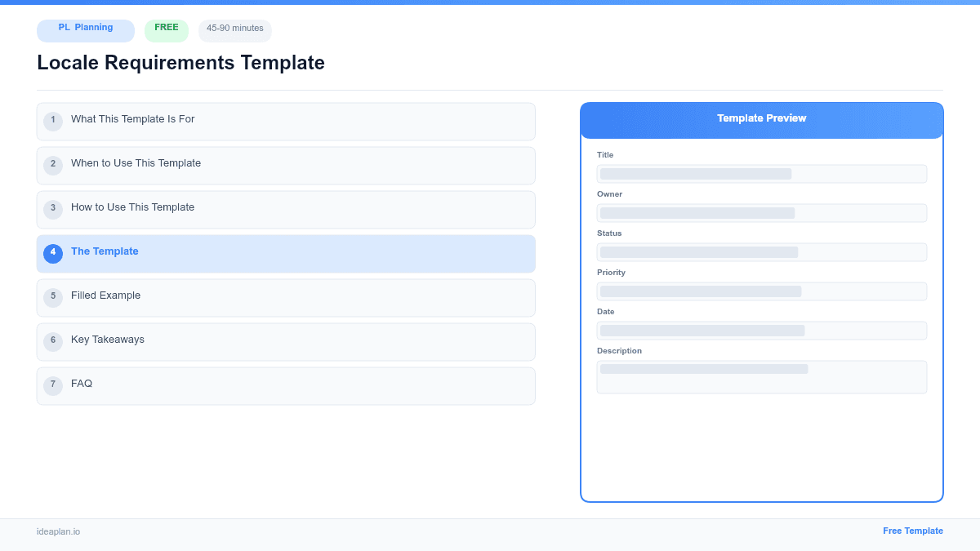Click the step 7 circle beside FAQ
Viewport: 980px width, 551px height.
pyautogui.click(x=53, y=384)
